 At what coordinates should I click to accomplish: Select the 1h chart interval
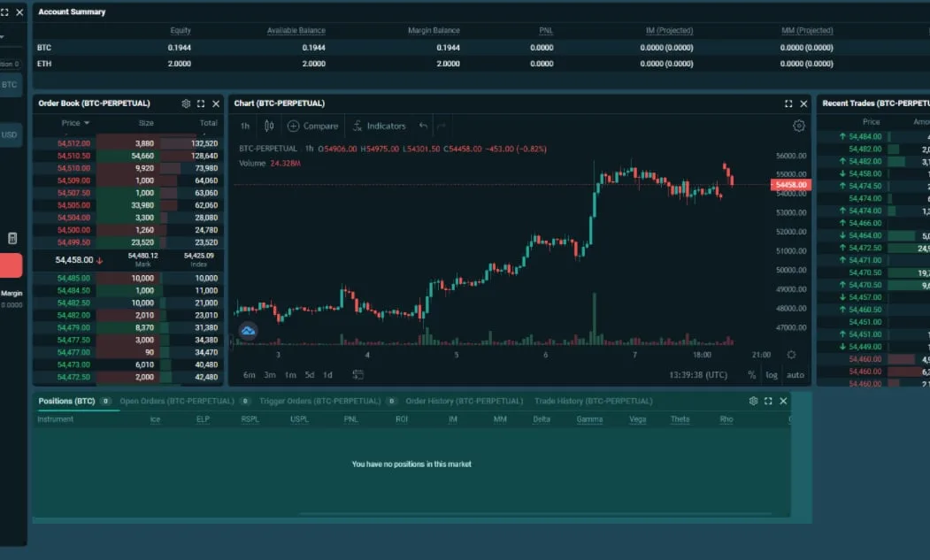[245, 126]
